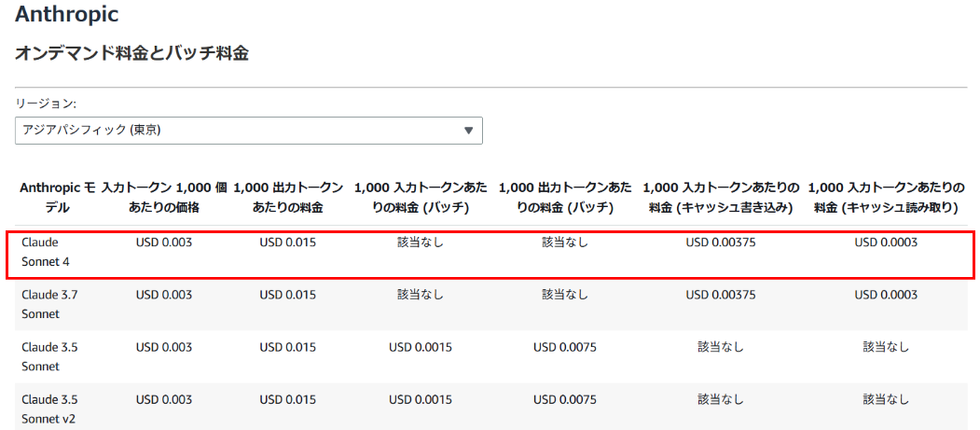Click cache write 該当なし for Claude 3.5 Sonnet v2
The image size is (980, 430).
coord(721,398)
